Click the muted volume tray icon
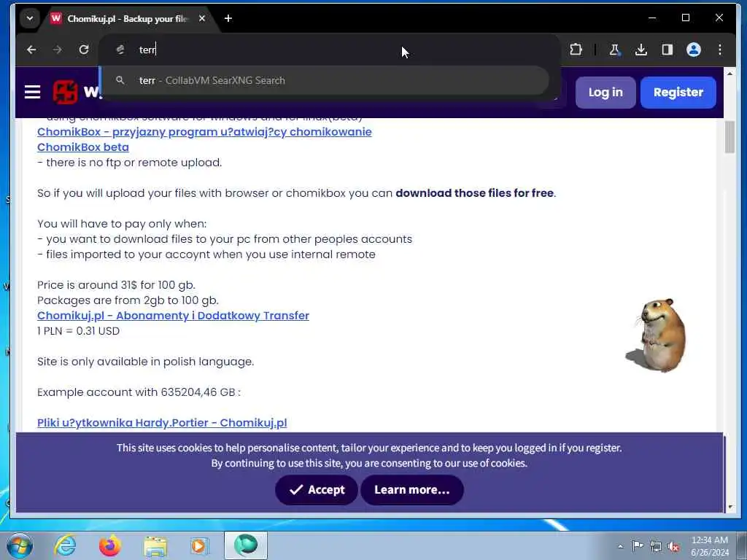 click(673, 546)
